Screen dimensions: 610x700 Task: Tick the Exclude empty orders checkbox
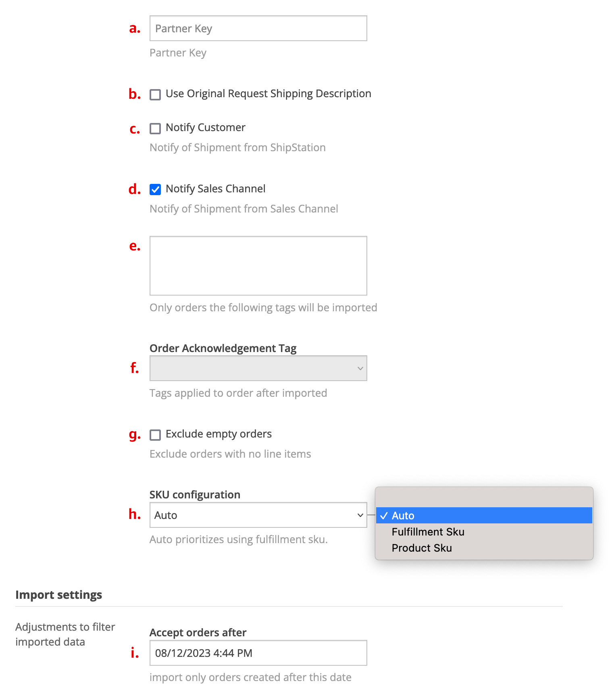155,435
